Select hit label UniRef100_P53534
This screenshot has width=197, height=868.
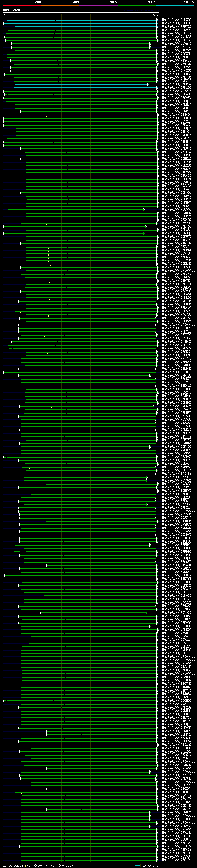coord(177,856)
